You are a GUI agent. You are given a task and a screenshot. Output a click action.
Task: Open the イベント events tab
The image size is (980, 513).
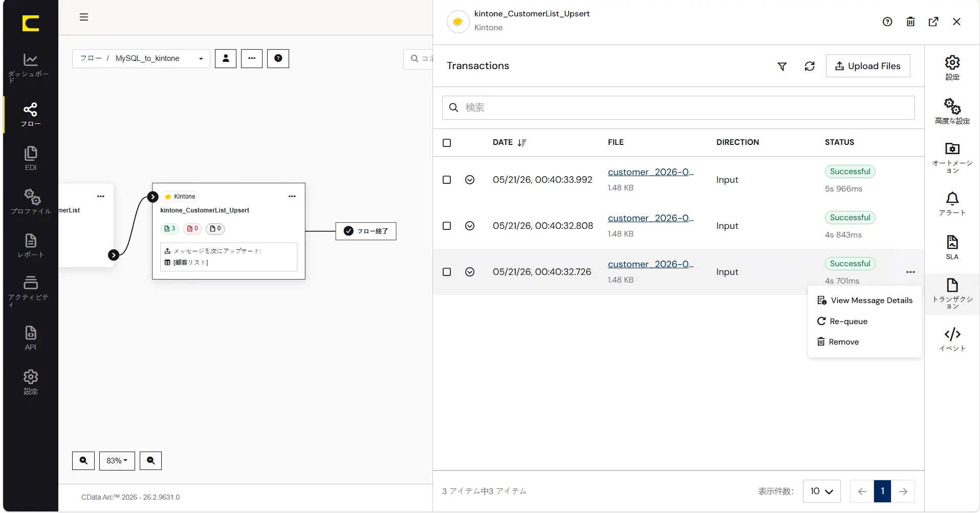click(x=952, y=339)
